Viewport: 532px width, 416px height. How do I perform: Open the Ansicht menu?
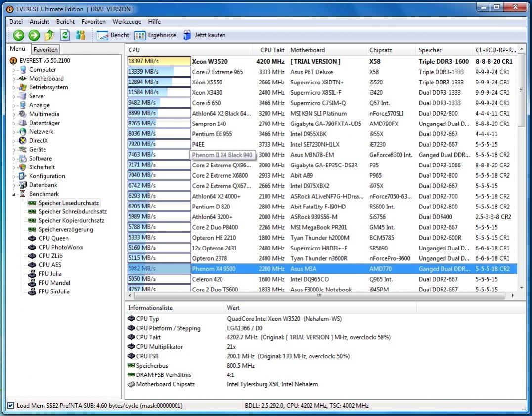[x=40, y=21]
